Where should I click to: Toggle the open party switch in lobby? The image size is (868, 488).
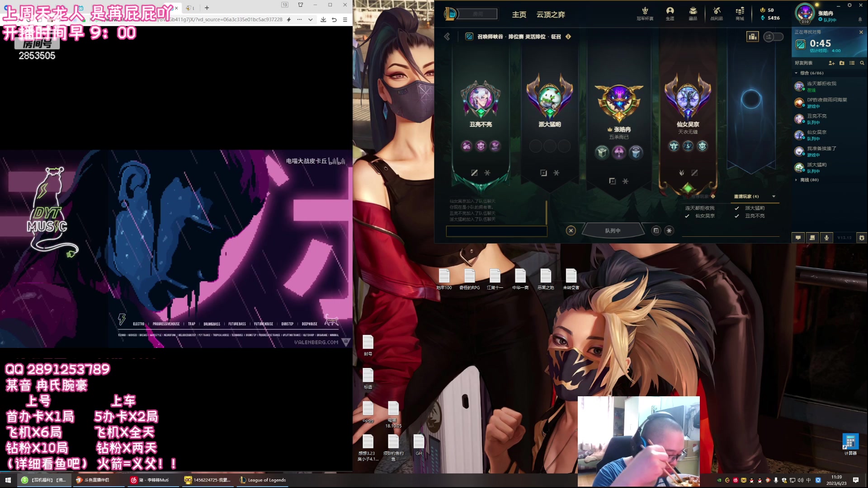click(773, 37)
